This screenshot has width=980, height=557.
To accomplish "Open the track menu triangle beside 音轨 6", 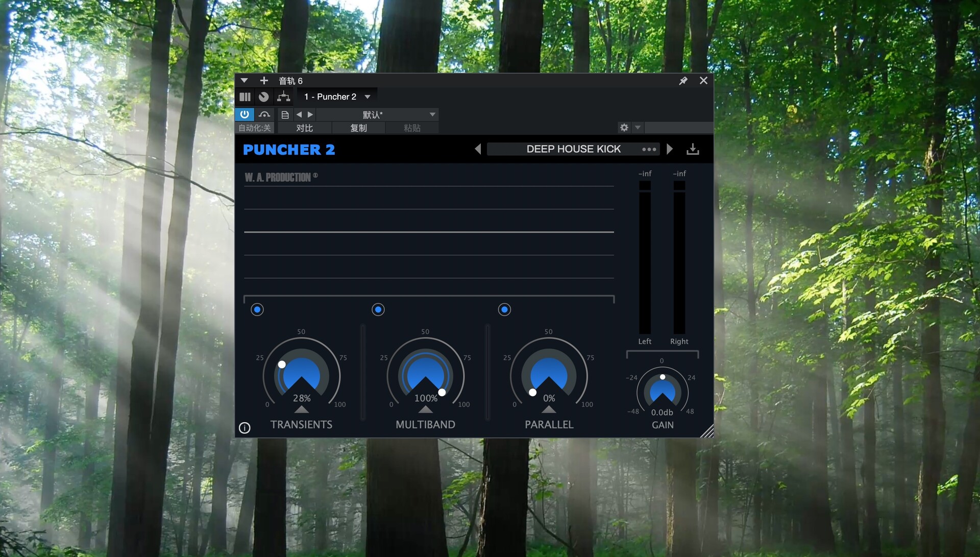I will pos(244,81).
